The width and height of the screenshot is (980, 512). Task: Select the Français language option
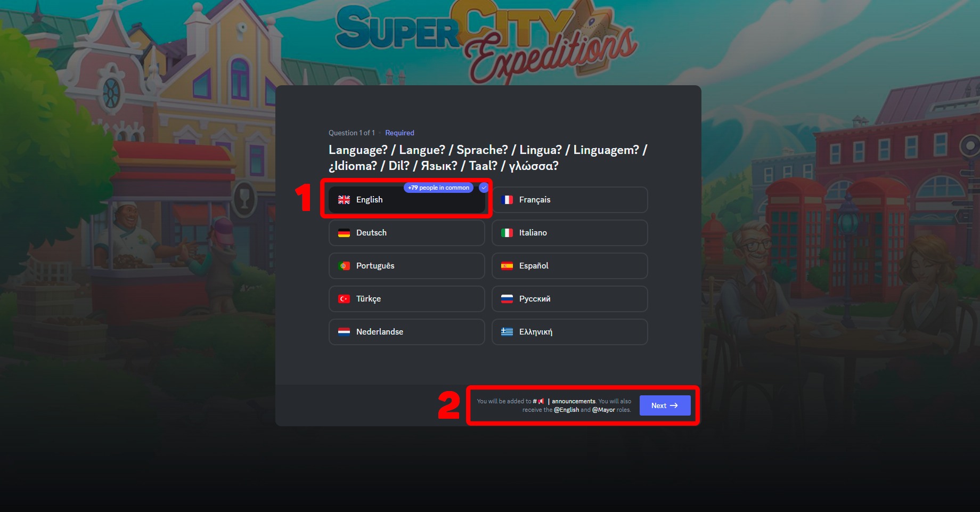pyautogui.click(x=570, y=200)
